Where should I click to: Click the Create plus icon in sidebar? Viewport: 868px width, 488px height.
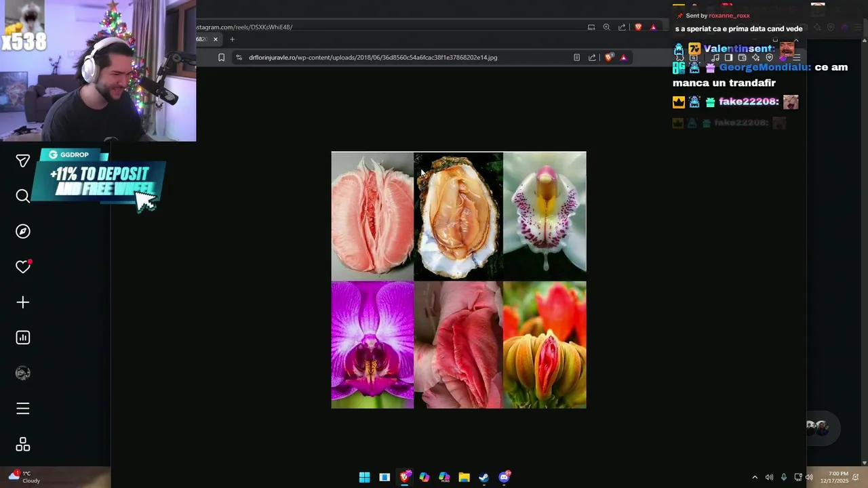23,302
